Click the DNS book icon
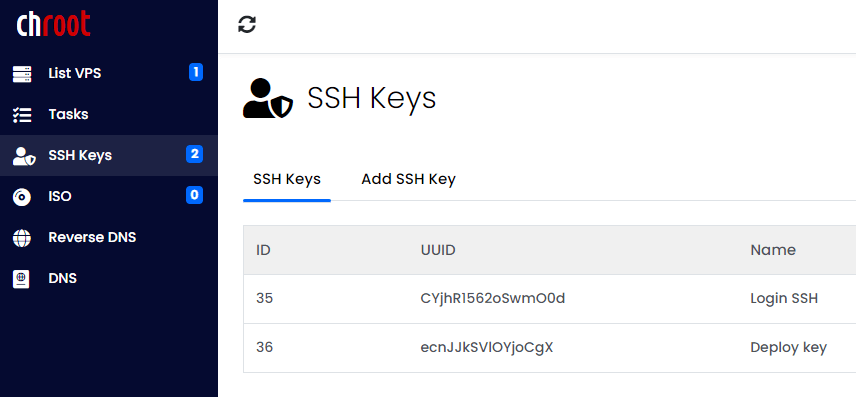The image size is (856, 397). click(x=21, y=279)
